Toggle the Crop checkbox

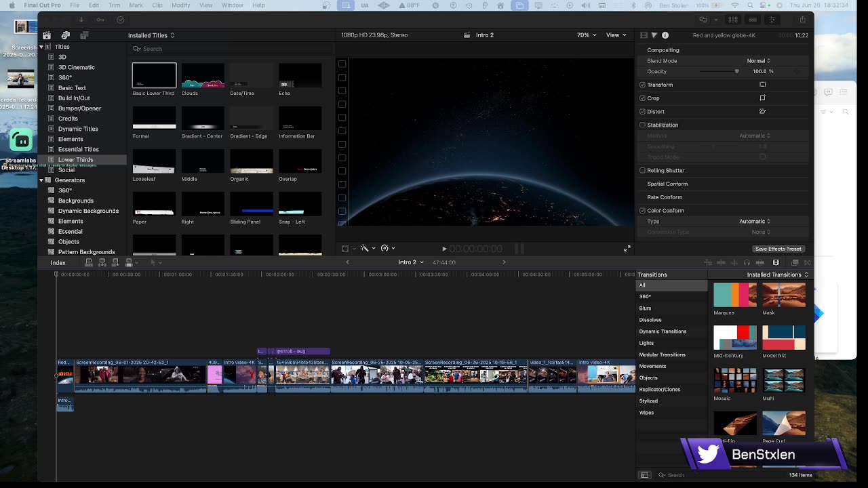coord(642,98)
